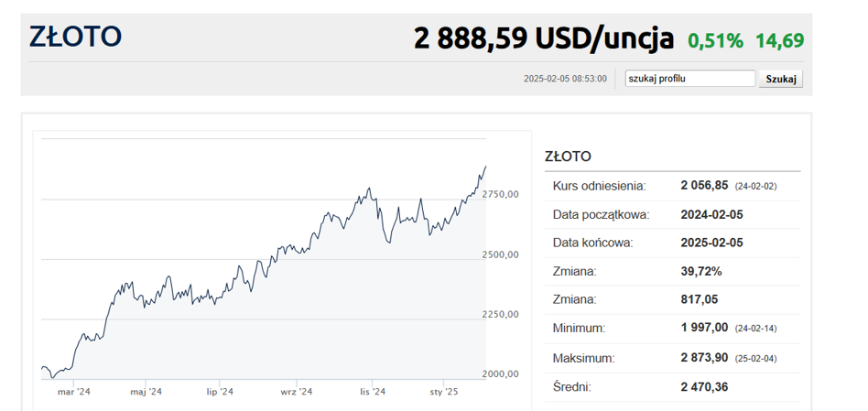Click the 'Data początkowa' value 2024-02-05

coord(714,214)
